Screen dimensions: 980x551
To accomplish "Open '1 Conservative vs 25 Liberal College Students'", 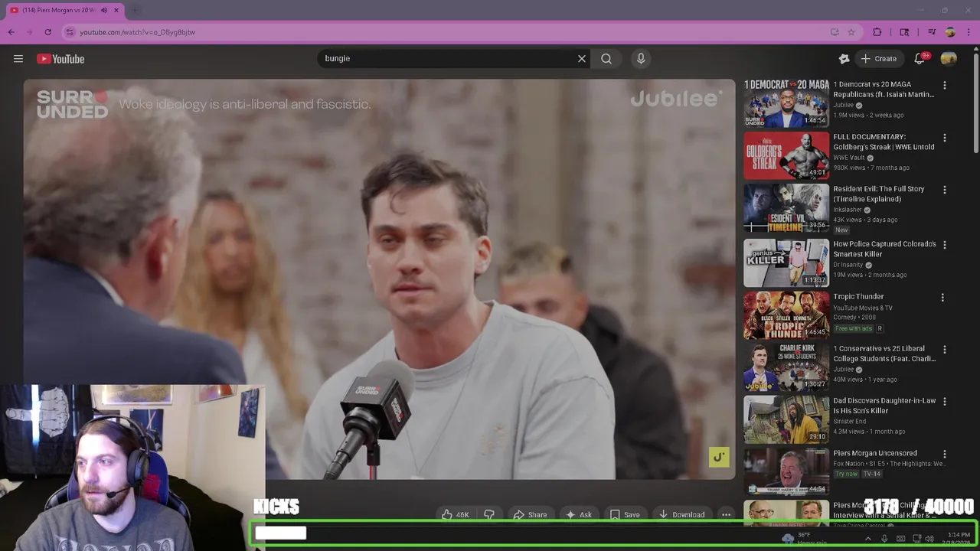I will [x=884, y=354].
